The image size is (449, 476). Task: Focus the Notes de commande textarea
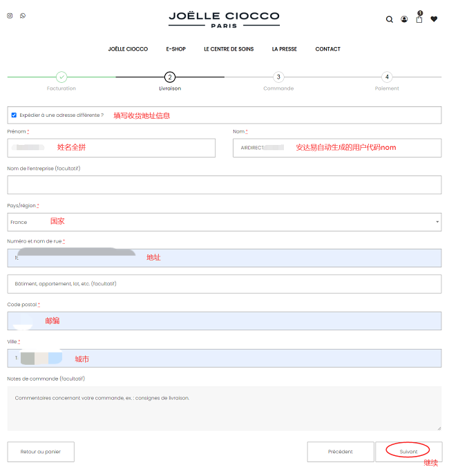click(x=224, y=408)
